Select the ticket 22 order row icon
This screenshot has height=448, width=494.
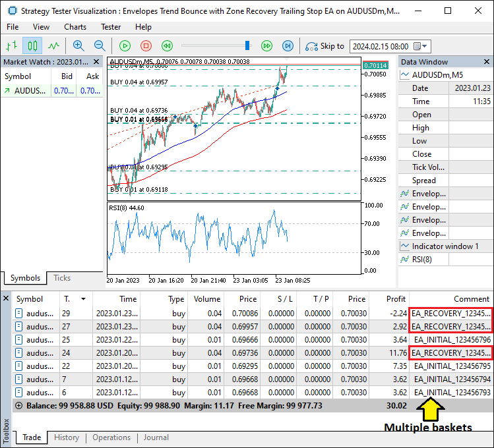coord(19,366)
